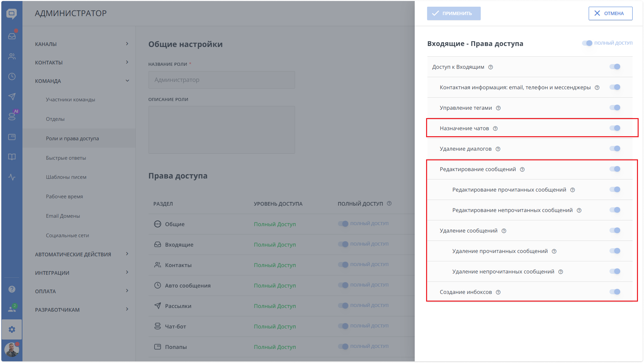Toggle Создание инбоксов switch

coord(615,292)
